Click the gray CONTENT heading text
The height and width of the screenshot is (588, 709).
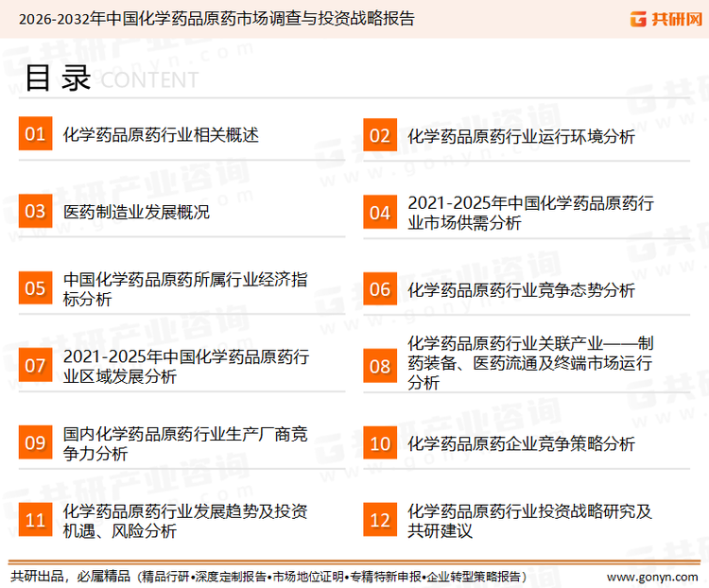coord(149,80)
